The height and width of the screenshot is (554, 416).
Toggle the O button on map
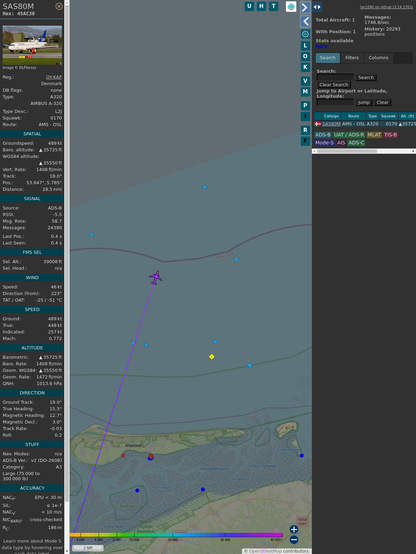click(305, 56)
